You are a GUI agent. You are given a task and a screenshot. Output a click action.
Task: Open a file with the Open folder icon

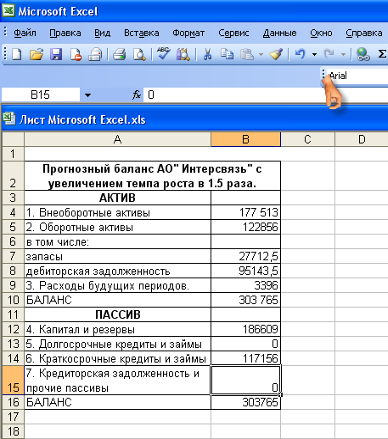pos(36,54)
